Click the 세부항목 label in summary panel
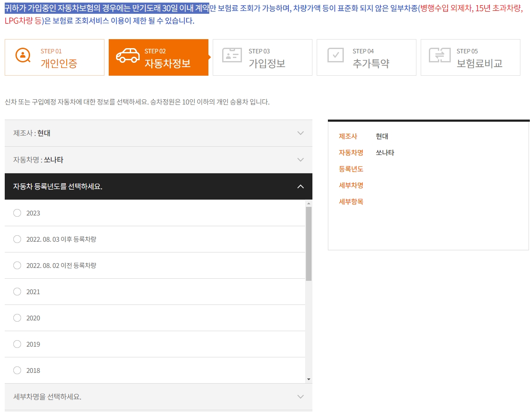Screen dimensions: 532x412 pyautogui.click(x=351, y=202)
